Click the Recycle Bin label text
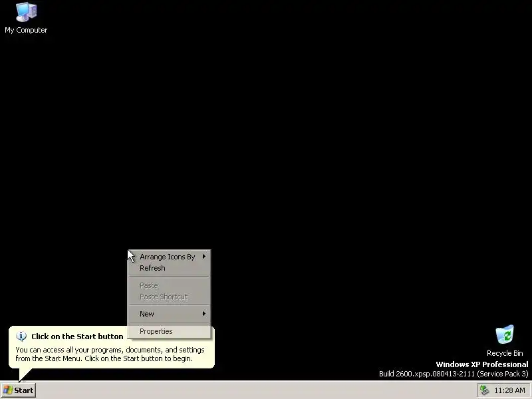 [x=505, y=353]
